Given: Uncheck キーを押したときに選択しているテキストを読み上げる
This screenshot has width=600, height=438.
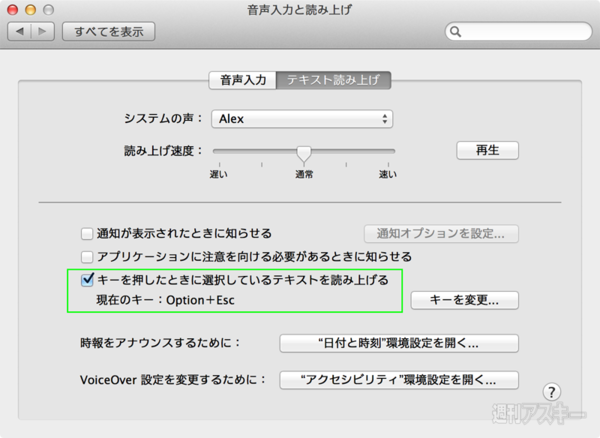Looking at the screenshot, I should pos(87,280).
